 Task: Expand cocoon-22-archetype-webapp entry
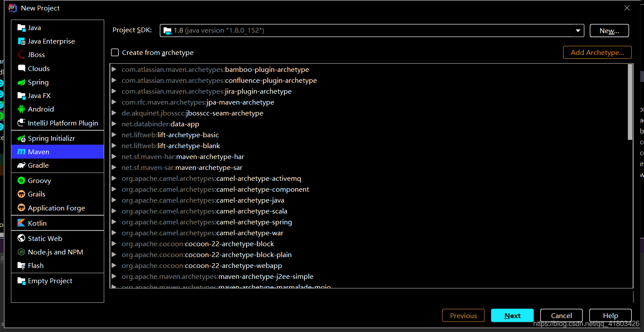(114, 266)
